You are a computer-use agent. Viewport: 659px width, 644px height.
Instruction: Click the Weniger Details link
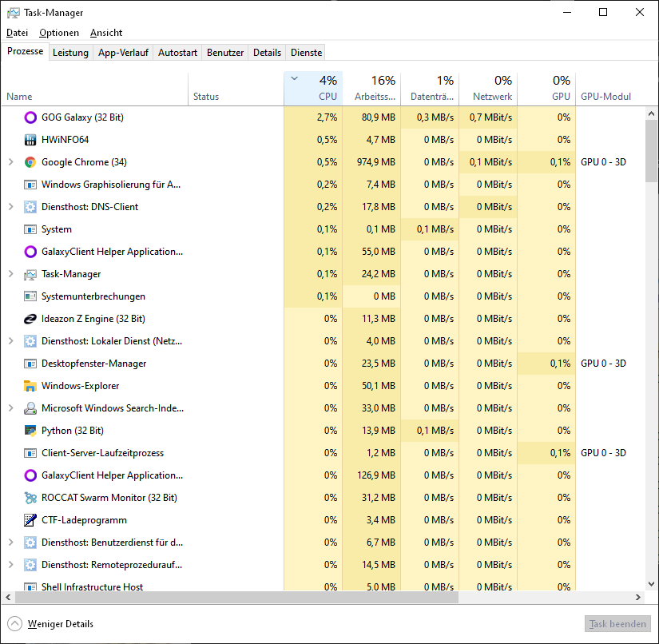click(61, 624)
